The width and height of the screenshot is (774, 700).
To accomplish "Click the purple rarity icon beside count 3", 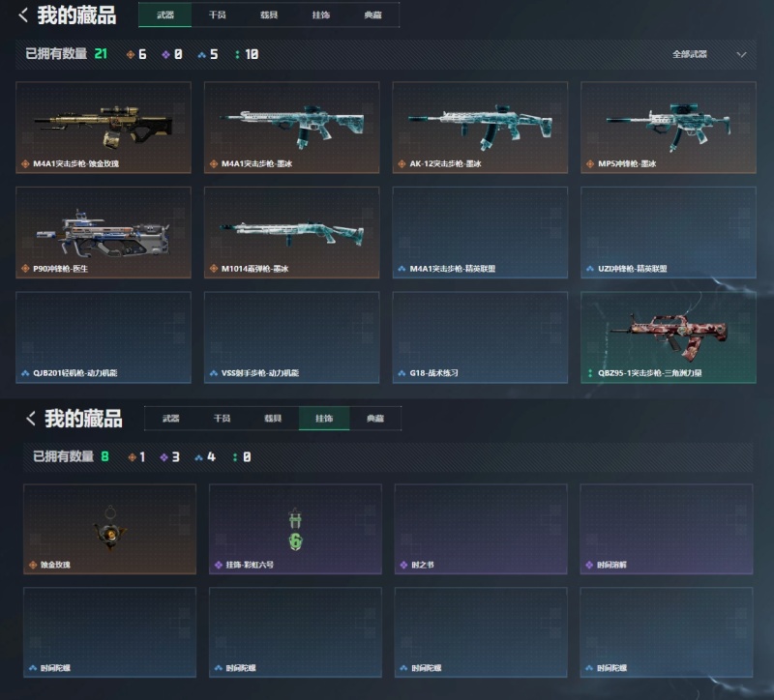I will pyautogui.click(x=164, y=457).
